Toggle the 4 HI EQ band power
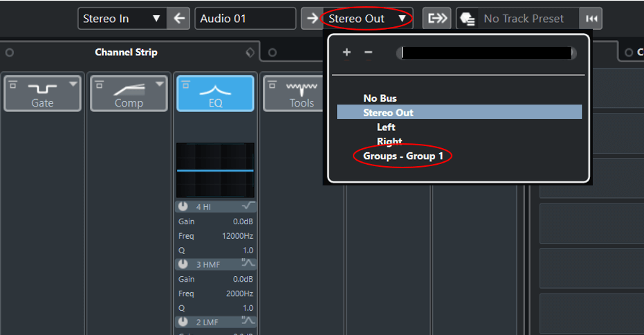This screenshot has width=644, height=335. click(183, 206)
